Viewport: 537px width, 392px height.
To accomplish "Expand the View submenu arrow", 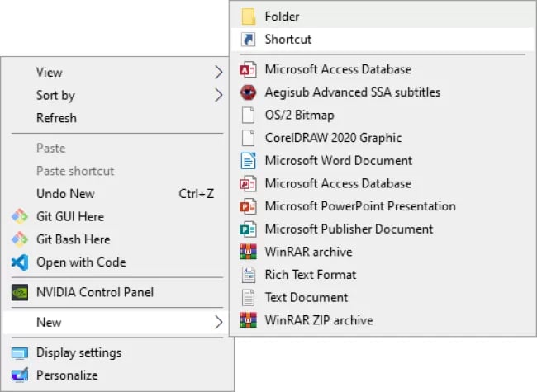I will coord(218,73).
